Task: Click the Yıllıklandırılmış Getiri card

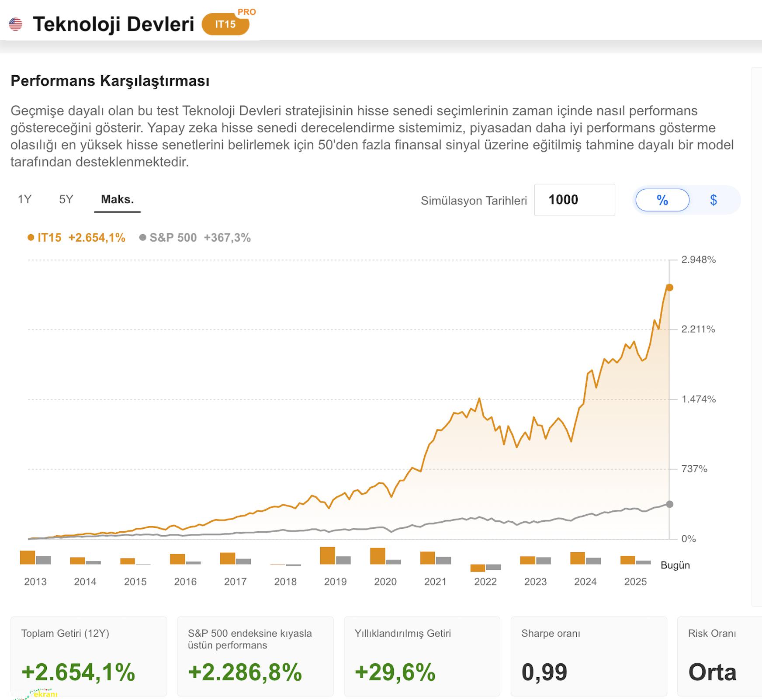Action: [422, 656]
